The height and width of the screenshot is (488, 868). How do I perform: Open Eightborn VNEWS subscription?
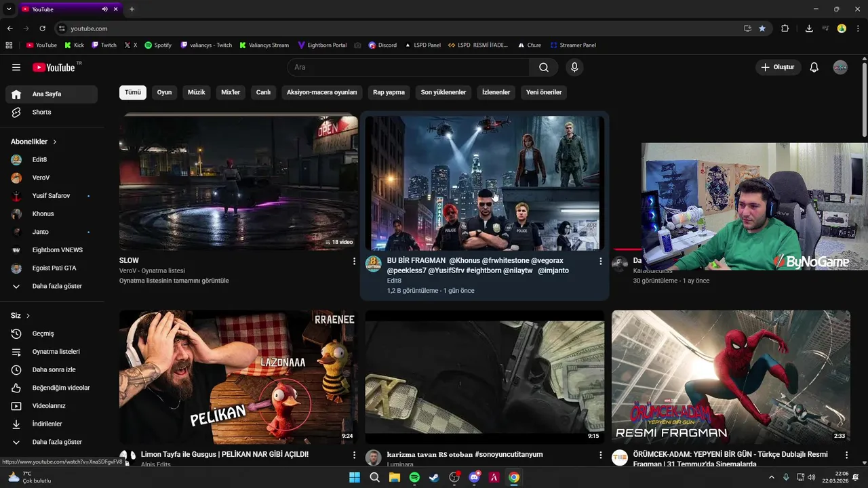(x=52, y=250)
